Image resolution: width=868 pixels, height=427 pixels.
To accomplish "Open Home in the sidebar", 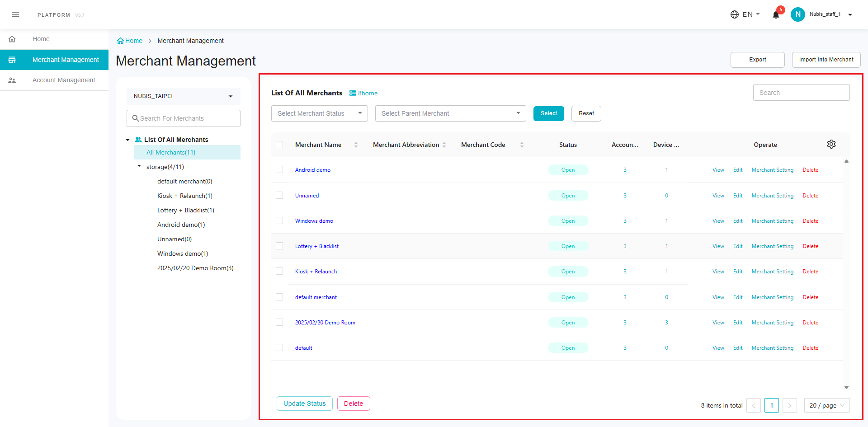I will tap(54, 39).
